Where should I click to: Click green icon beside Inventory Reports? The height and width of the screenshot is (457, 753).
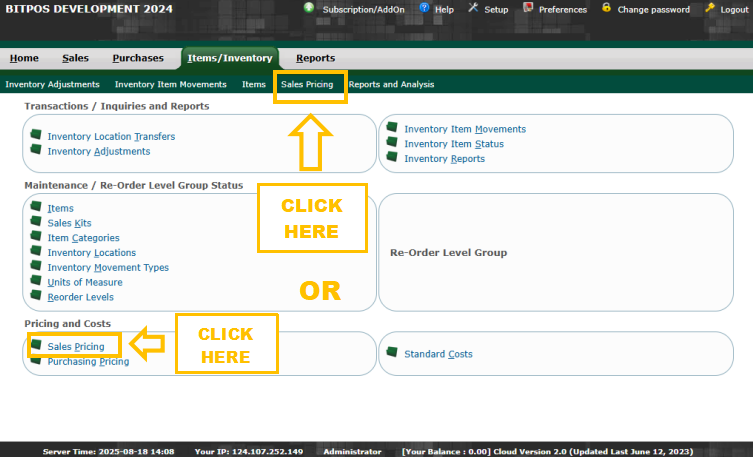392,156
